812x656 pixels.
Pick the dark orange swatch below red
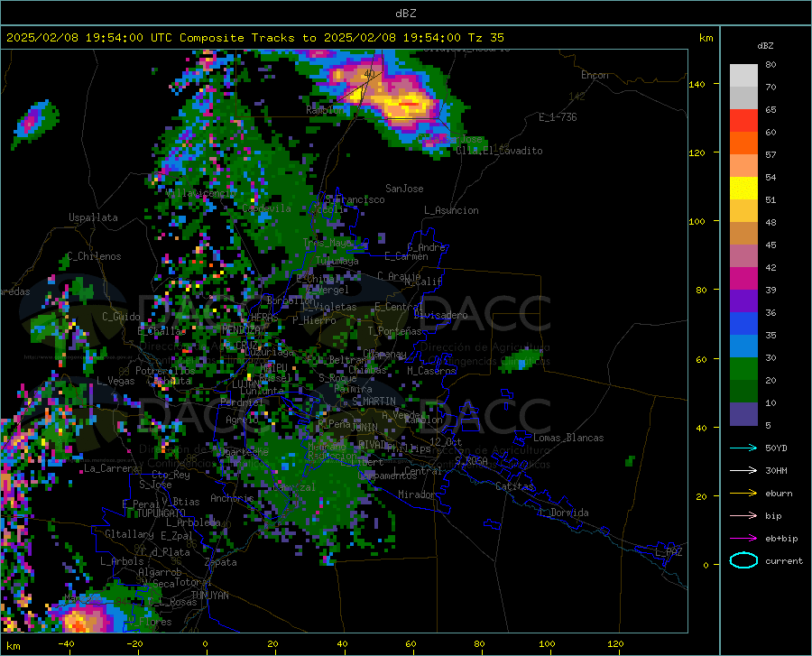click(743, 143)
